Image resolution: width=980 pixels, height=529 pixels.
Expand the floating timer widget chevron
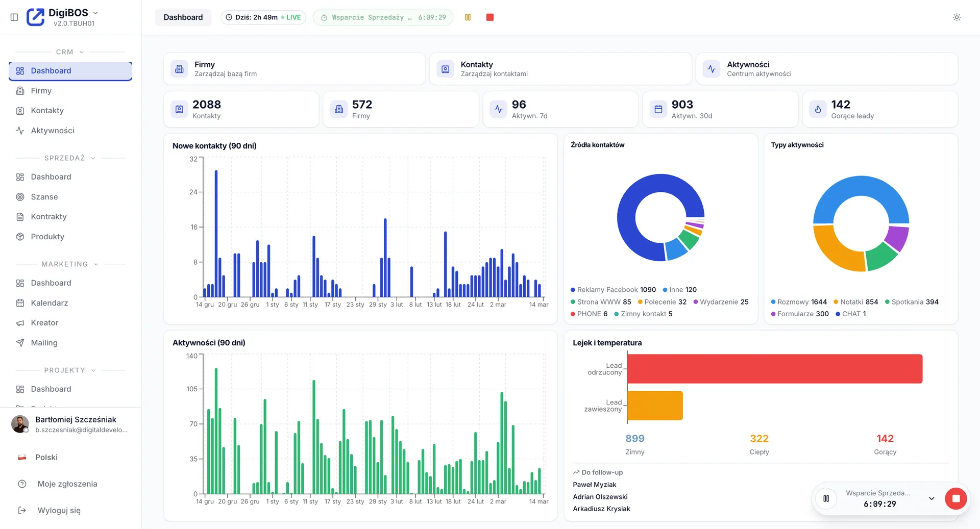coord(932,498)
